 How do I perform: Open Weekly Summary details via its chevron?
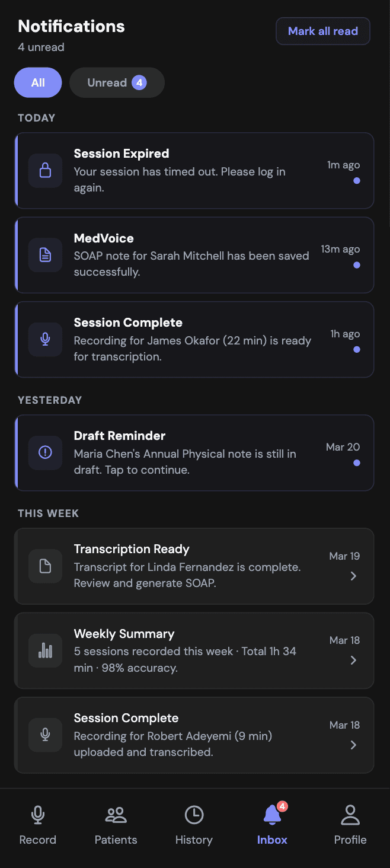pos(353,660)
